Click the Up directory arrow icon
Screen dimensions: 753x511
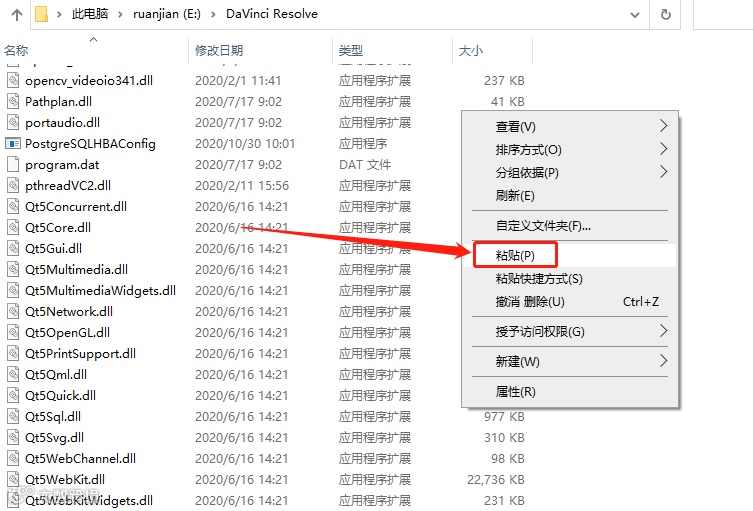click(17, 14)
